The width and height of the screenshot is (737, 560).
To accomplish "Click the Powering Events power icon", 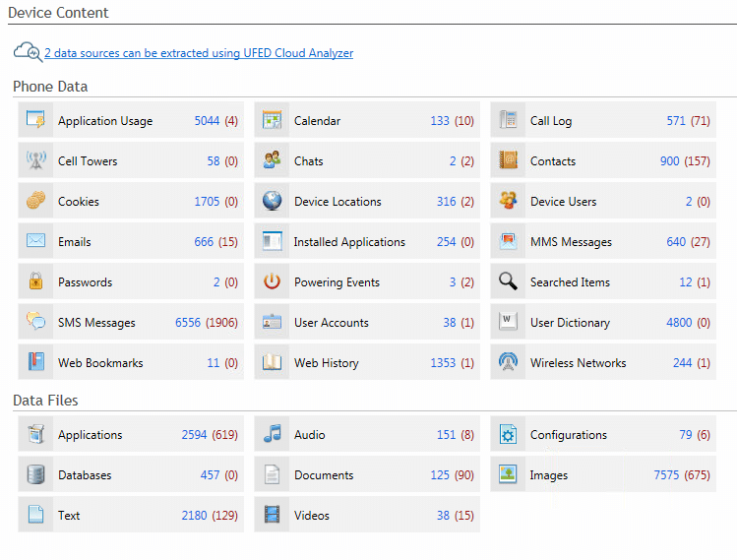I will pos(273,282).
